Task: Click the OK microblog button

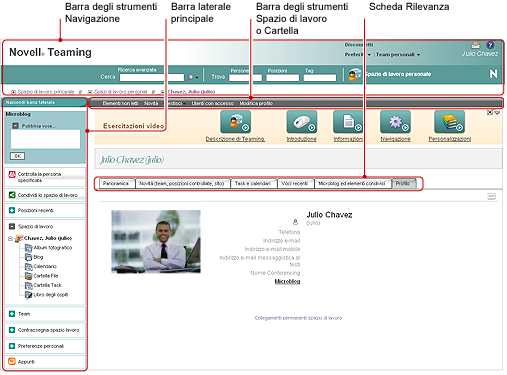Action: pos(18,156)
